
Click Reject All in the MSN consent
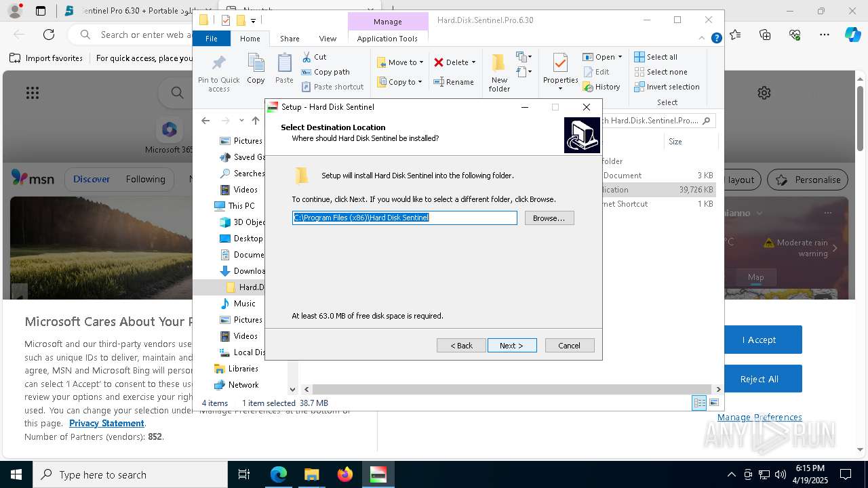point(759,379)
